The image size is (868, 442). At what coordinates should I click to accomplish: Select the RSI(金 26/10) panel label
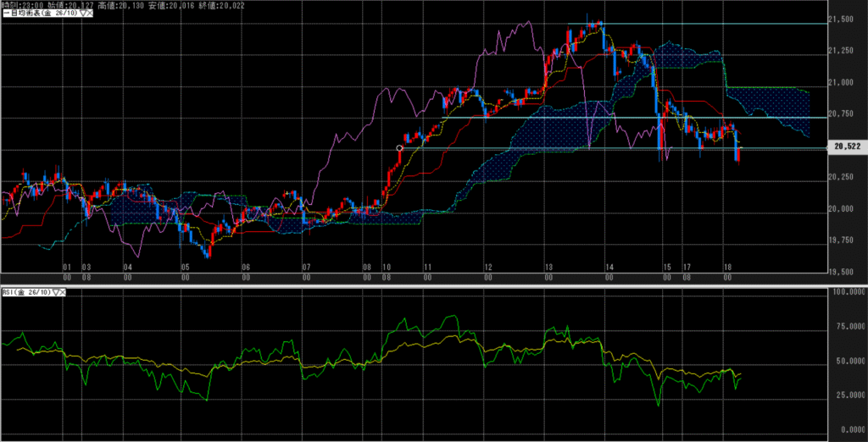tap(25, 292)
